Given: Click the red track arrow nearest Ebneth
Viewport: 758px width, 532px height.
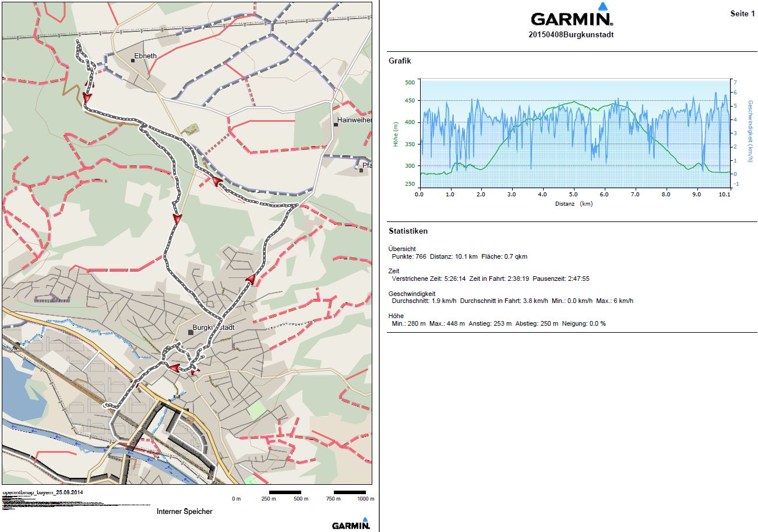Looking at the screenshot, I should coord(87,97).
